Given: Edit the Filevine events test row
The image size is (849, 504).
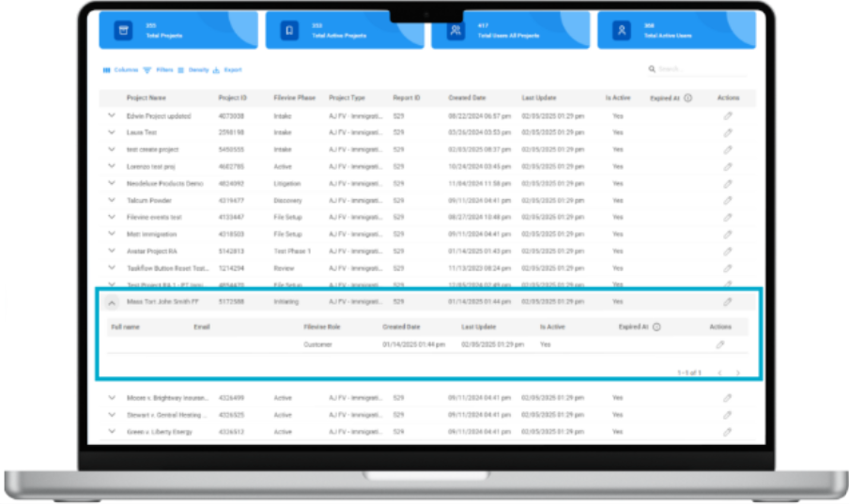Looking at the screenshot, I should tap(728, 217).
